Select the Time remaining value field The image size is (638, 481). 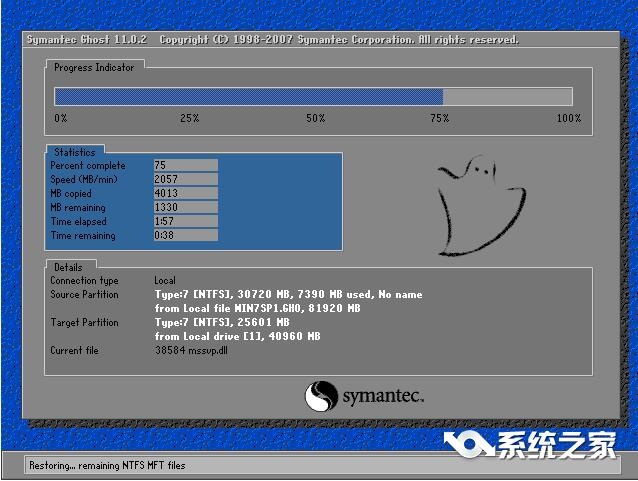click(185, 236)
